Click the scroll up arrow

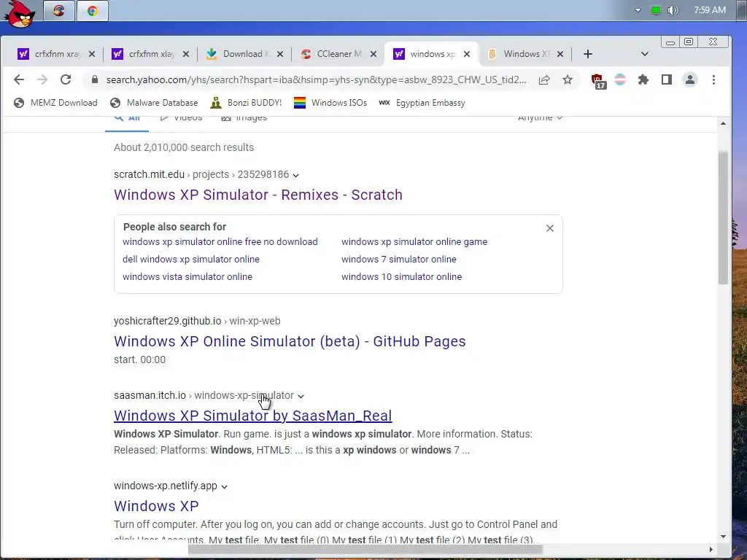pyautogui.click(x=723, y=124)
